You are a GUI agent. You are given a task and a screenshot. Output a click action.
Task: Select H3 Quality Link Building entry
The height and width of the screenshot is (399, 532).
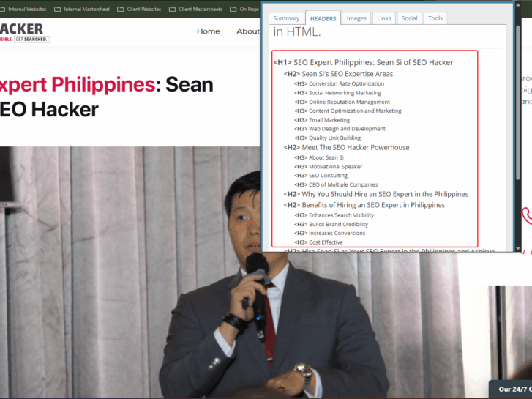(327, 138)
